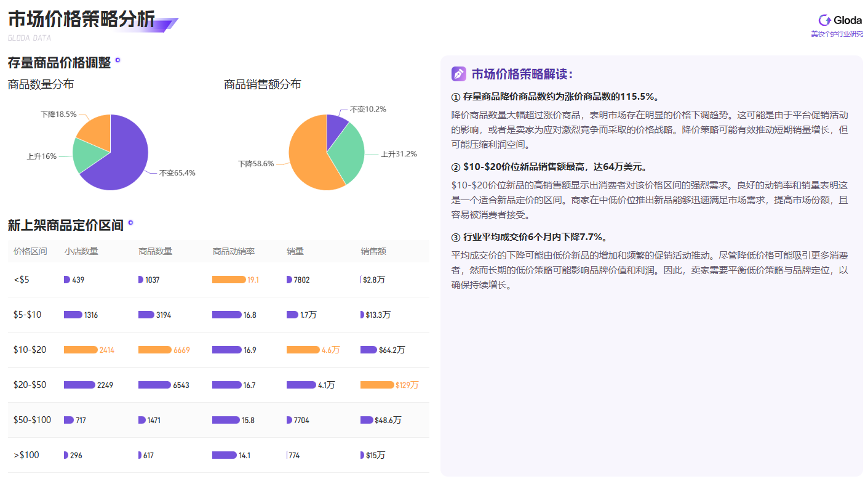868x484 pixels.
Task: Click the orange 19.1 sell-through rate bar
Action: (x=229, y=280)
